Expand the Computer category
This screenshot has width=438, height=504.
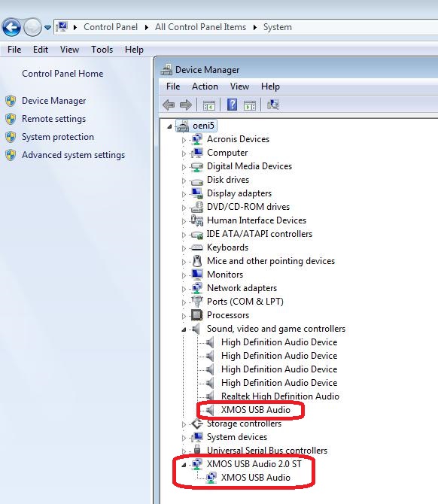[184, 153]
